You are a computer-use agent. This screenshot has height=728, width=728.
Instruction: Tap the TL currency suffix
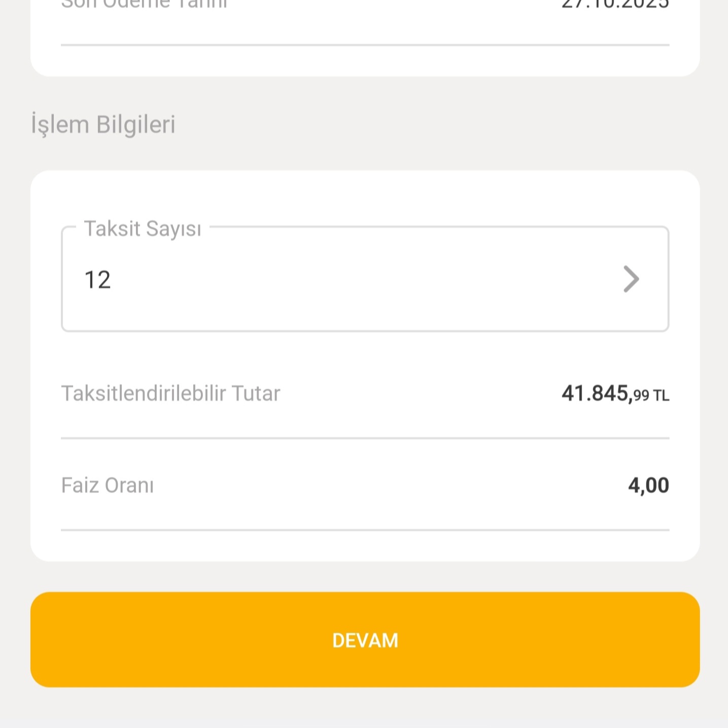661,396
